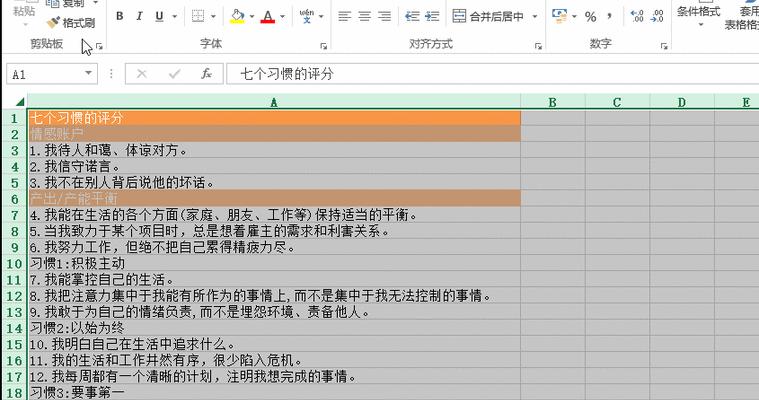Select column C header
759x400 pixels.
(x=617, y=102)
